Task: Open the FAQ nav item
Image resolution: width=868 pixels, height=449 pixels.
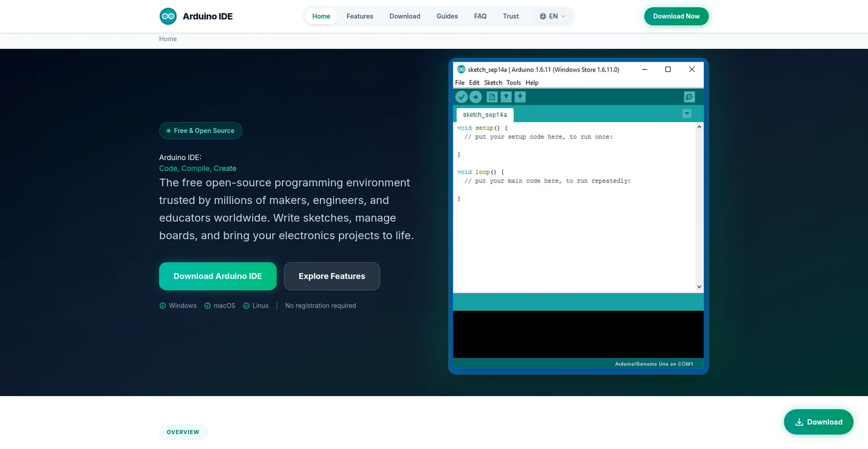Action: (480, 16)
